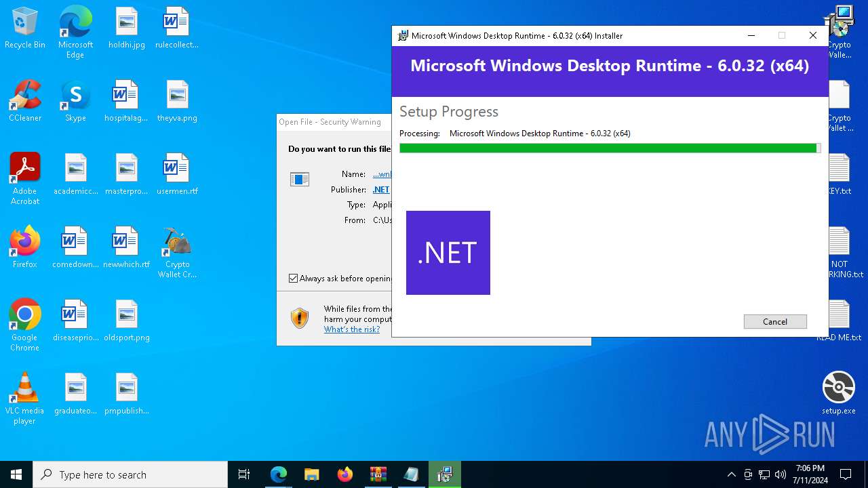Image resolution: width=868 pixels, height=488 pixels.
Task: Select pmpublish image file on desktop
Action: 127,394
